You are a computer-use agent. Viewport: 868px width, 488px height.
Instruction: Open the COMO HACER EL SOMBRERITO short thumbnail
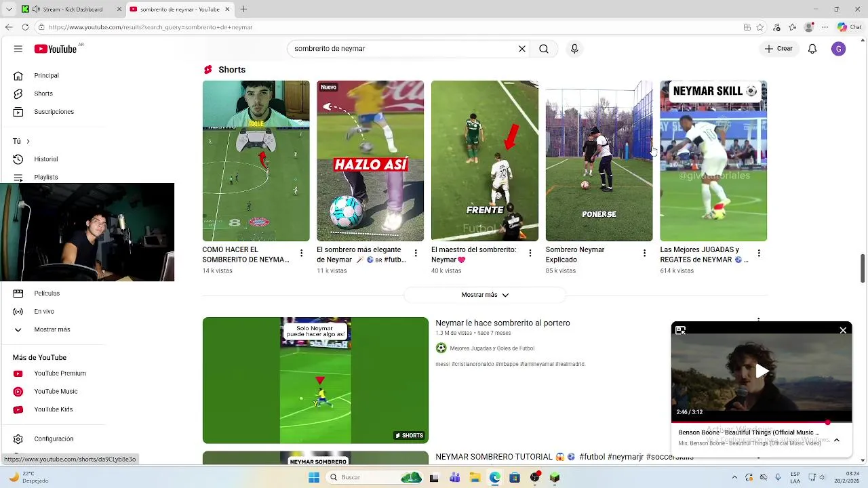[x=256, y=161]
